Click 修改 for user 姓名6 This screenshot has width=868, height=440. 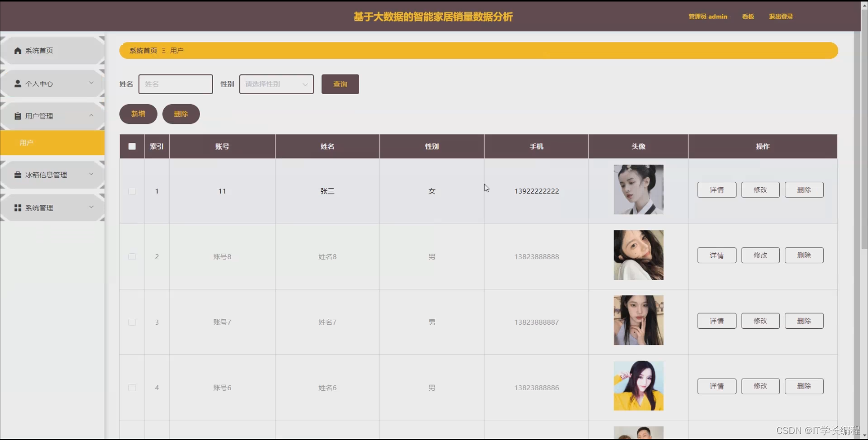tap(760, 386)
